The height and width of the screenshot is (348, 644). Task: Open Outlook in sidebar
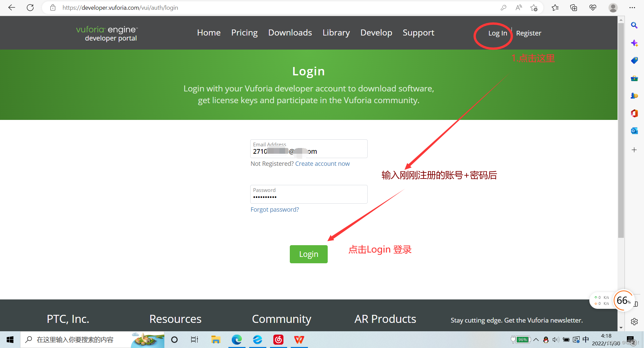point(634,131)
